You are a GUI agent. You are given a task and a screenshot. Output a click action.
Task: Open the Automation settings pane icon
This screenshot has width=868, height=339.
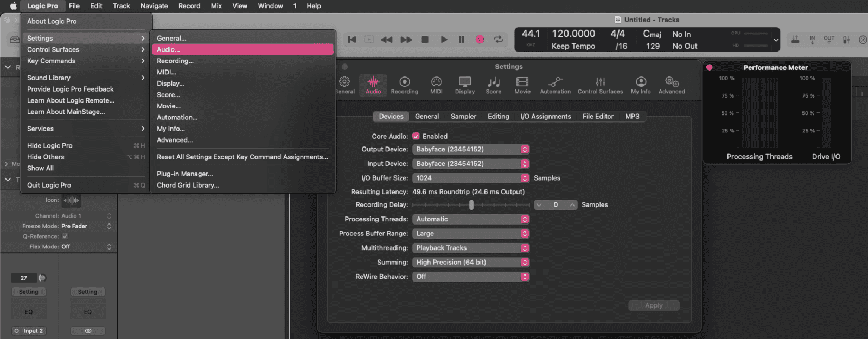click(x=555, y=85)
